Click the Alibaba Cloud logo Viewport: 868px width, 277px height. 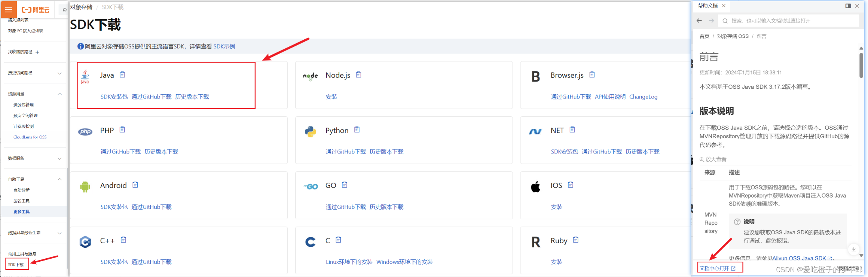35,10
